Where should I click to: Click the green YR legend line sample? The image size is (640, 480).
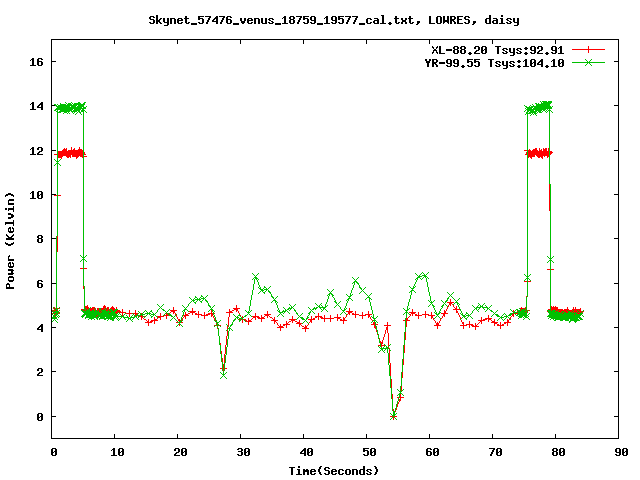(x=588, y=62)
